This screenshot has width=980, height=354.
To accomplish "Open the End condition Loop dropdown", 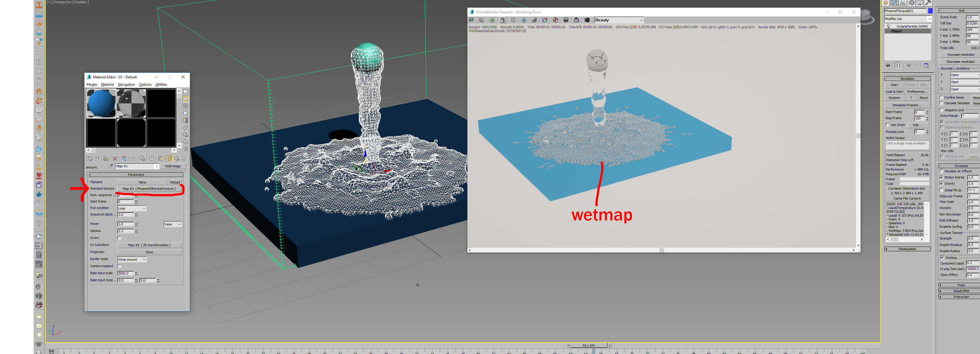I will 132,209.
